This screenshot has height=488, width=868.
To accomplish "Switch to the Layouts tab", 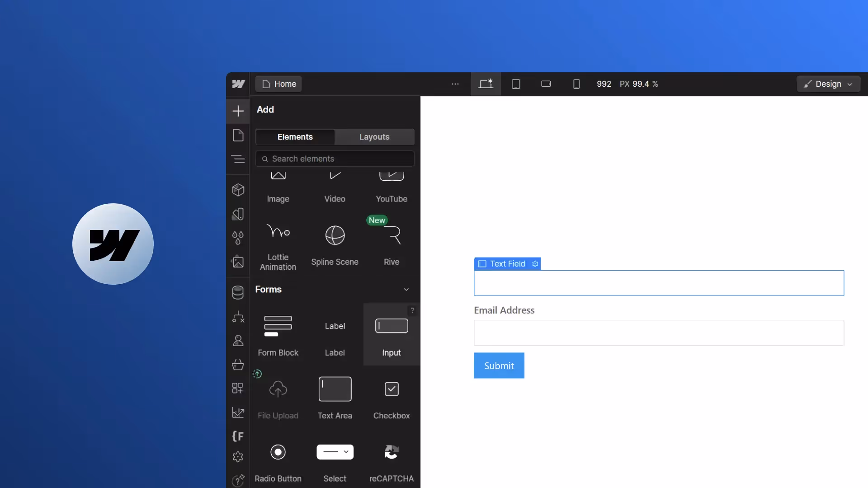I will click(374, 137).
